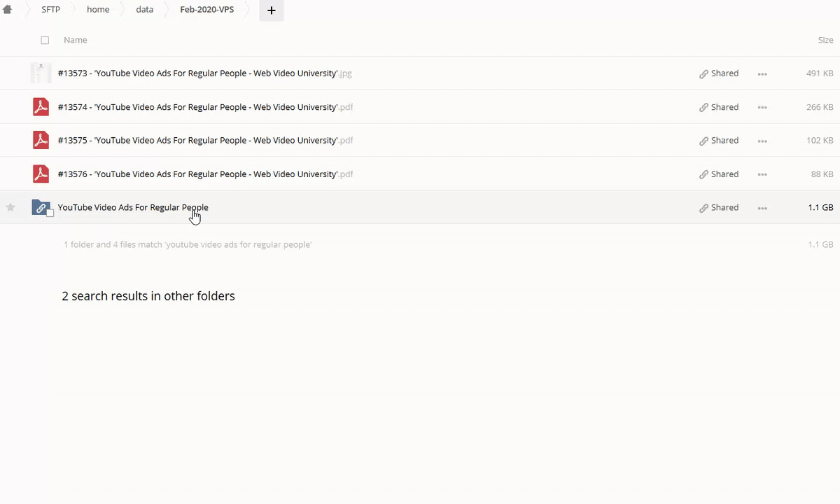840x504 pixels.
Task: Star the YouTube Video Ads folder as favorite
Action: pyautogui.click(x=10, y=207)
